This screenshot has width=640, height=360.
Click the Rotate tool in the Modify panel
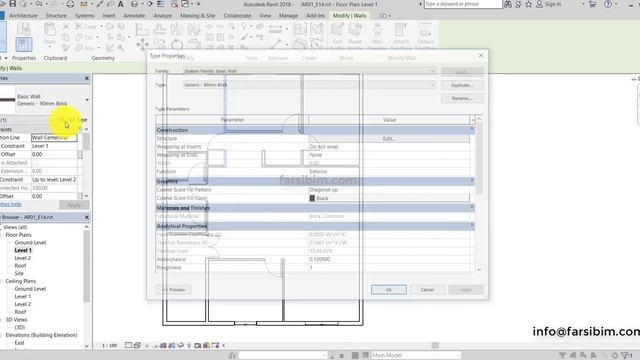177,44
